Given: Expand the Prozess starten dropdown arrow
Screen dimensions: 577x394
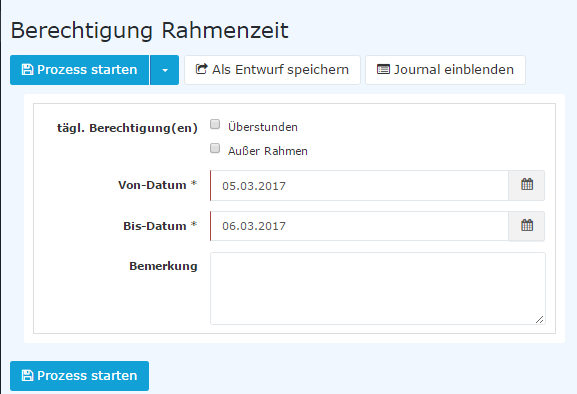Looking at the screenshot, I should tap(164, 70).
